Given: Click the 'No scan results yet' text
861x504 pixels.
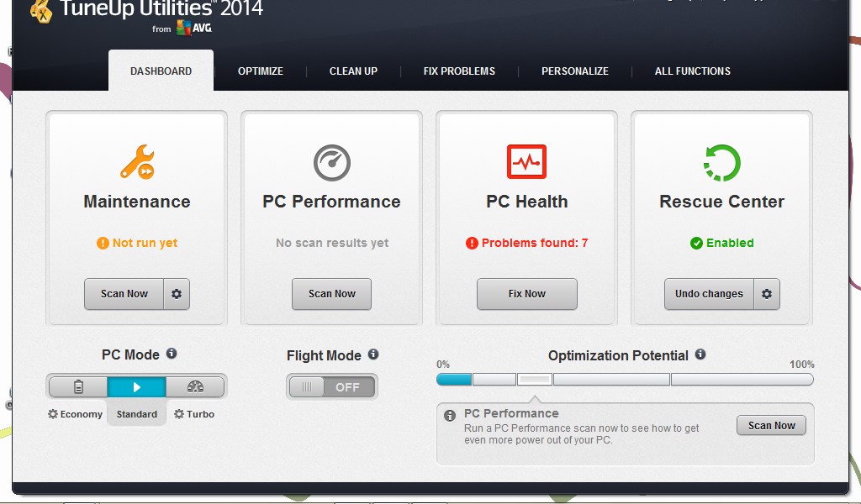Looking at the screenshot, I should pyautogui.click(x=332, y=243).
